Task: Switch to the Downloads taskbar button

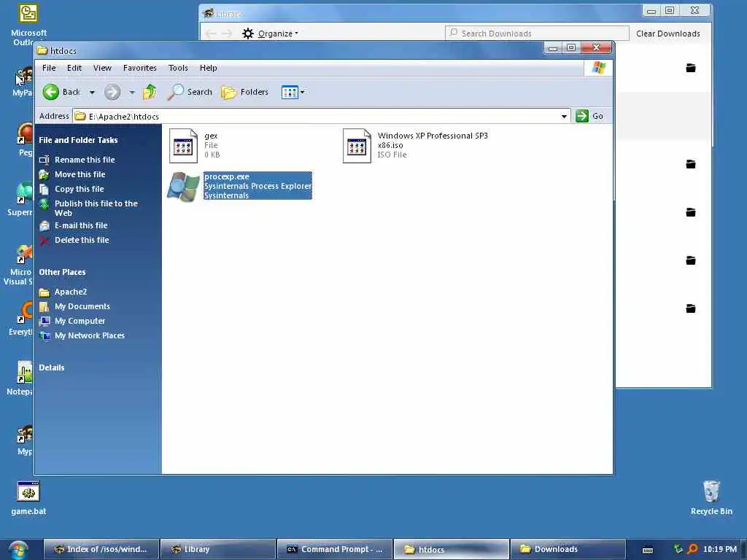Action: pyautogui.click(x=568, y=549)
